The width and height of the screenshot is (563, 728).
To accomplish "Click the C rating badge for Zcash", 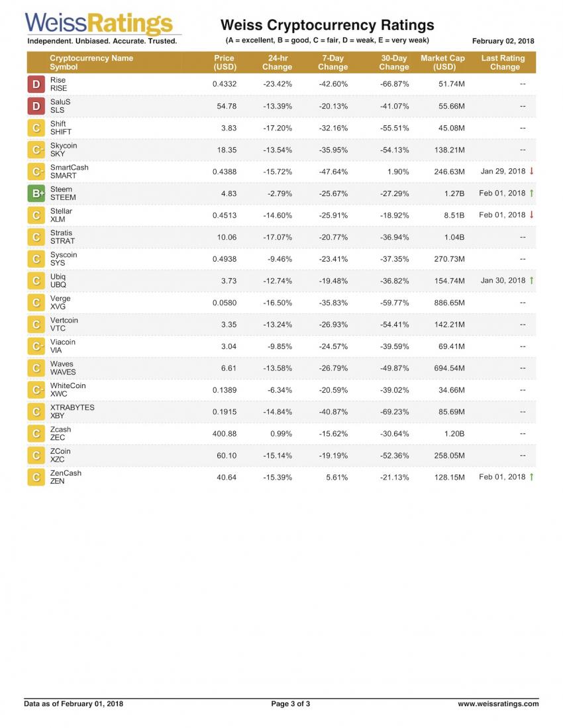I will [x=36, y=434].
